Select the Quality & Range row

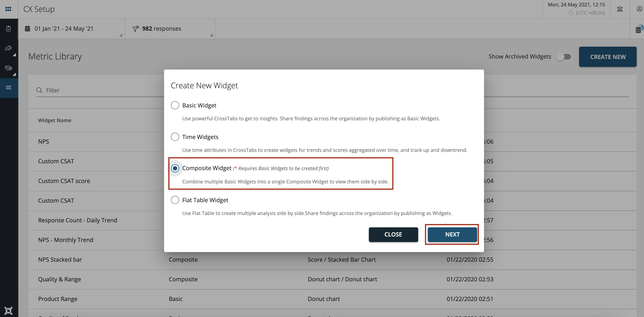coord(333,279)
